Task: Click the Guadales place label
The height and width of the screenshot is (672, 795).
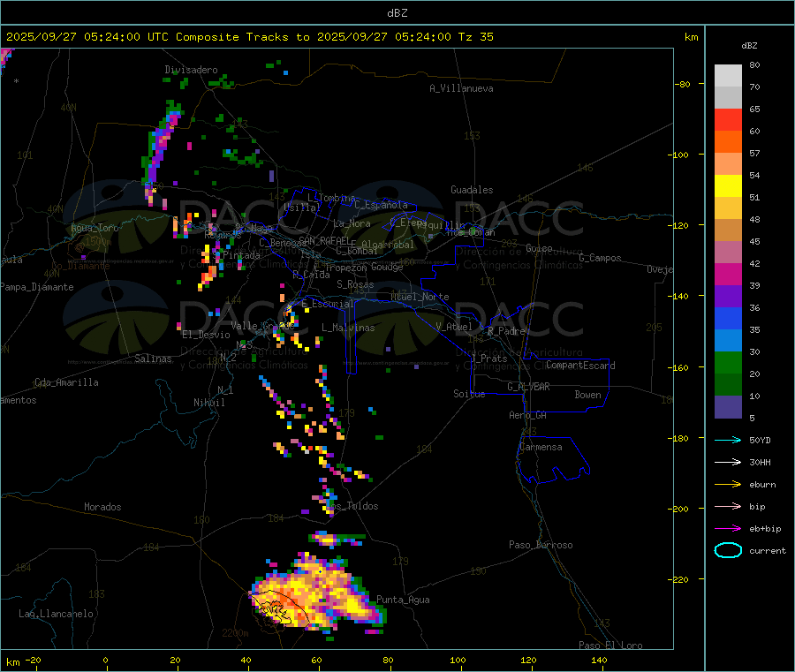Action: [x=472, y=190]
